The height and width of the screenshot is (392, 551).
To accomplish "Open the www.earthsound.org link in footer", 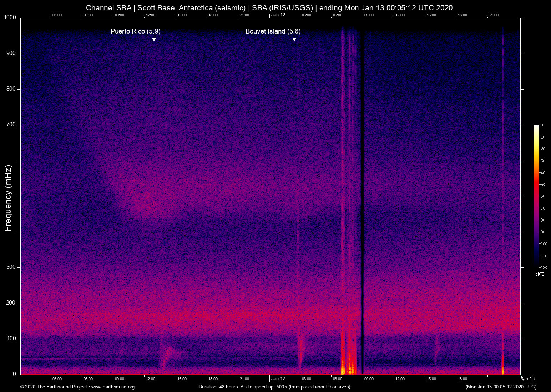I will tap(113, 387).
